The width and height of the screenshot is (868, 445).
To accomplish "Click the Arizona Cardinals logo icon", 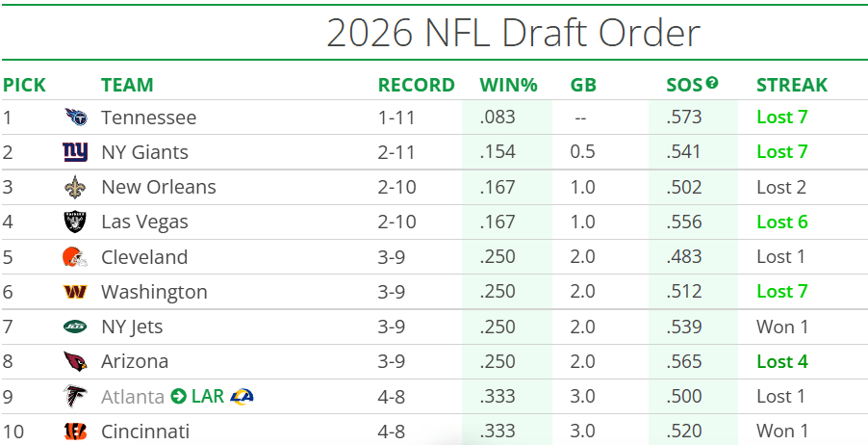I will (x=75, y=362).
